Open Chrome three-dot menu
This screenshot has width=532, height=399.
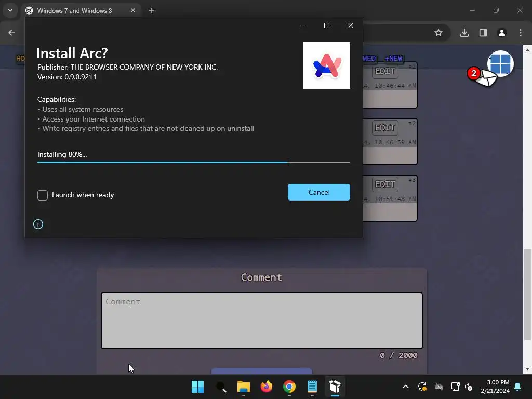click(x=520, y=33)
